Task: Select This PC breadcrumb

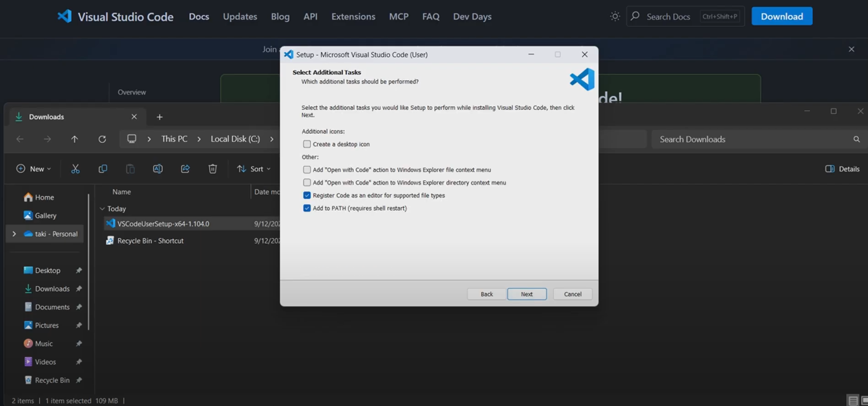Action: point(174,139)
